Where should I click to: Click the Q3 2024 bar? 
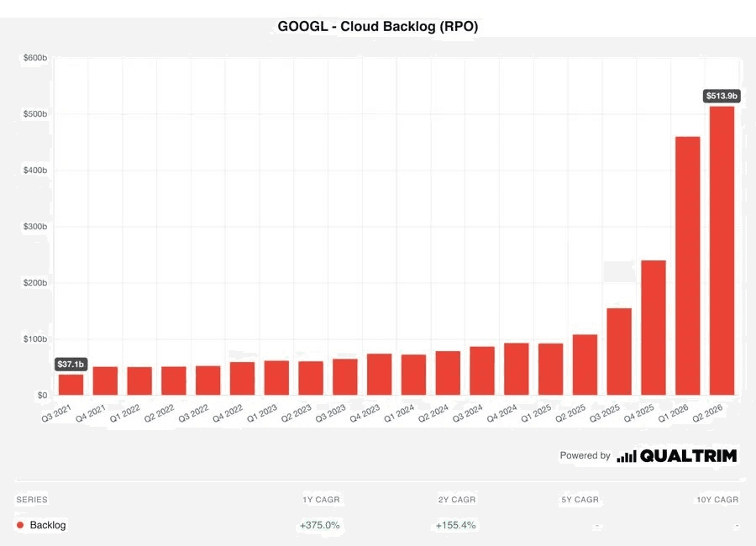tap(482, 371)
